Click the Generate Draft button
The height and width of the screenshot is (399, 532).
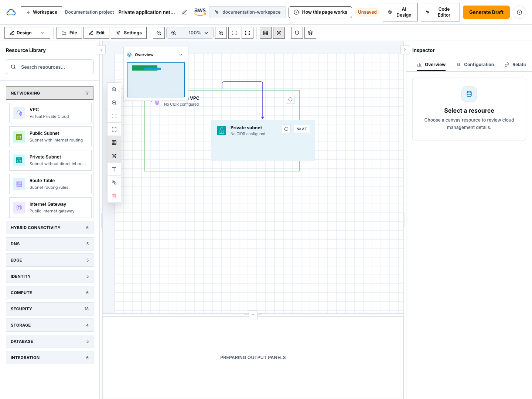tap(486, 12)
